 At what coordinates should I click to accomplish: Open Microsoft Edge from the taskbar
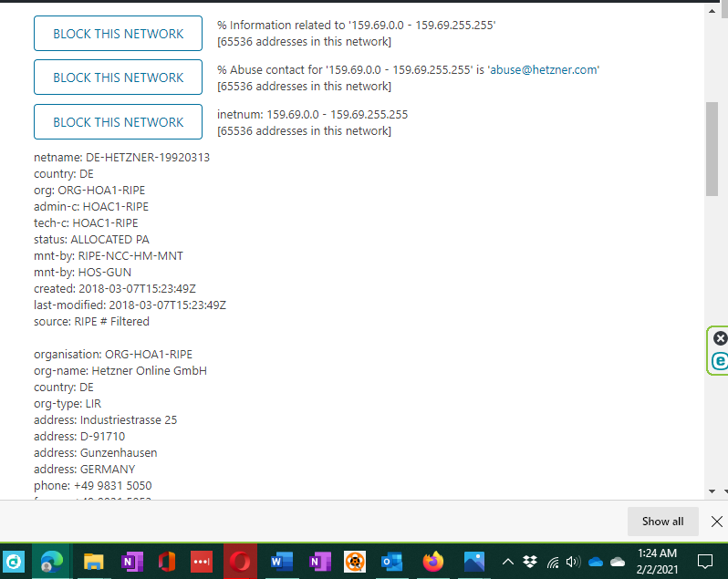pyautogui.click(x=52, y=562)
